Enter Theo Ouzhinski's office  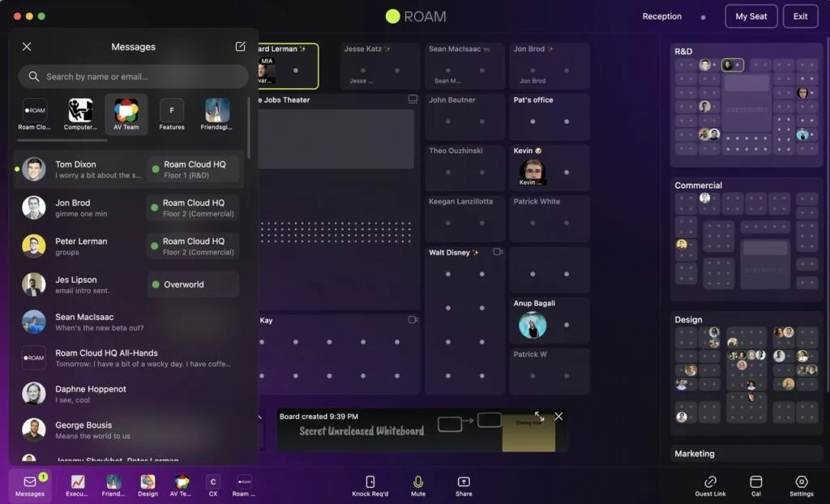click(x=464, y=167)
